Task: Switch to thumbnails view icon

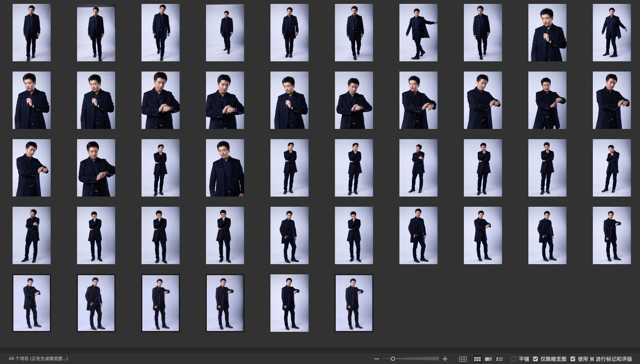Action: [477, 359]
